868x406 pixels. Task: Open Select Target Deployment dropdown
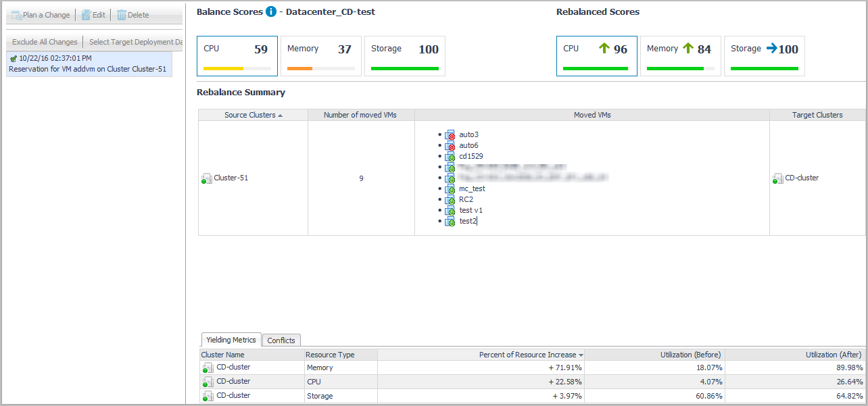tap(135, 42)
